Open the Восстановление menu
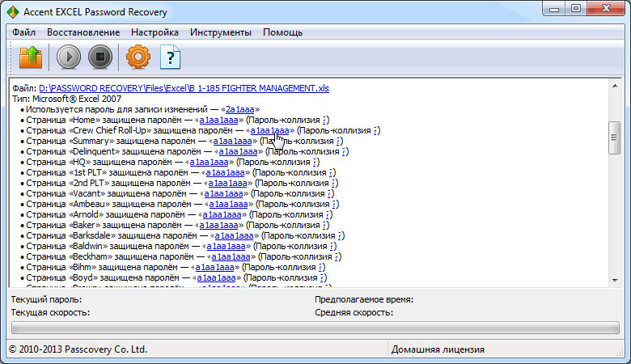This screenshot has width=631, height=364. pyautogui.click(x=83, y=32)
